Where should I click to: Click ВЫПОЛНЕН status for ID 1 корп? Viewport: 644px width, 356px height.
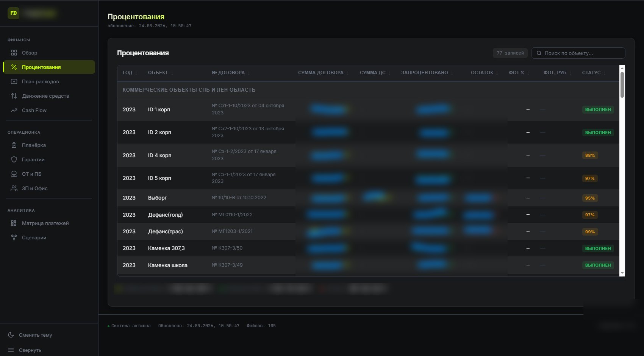pos(598,109)
